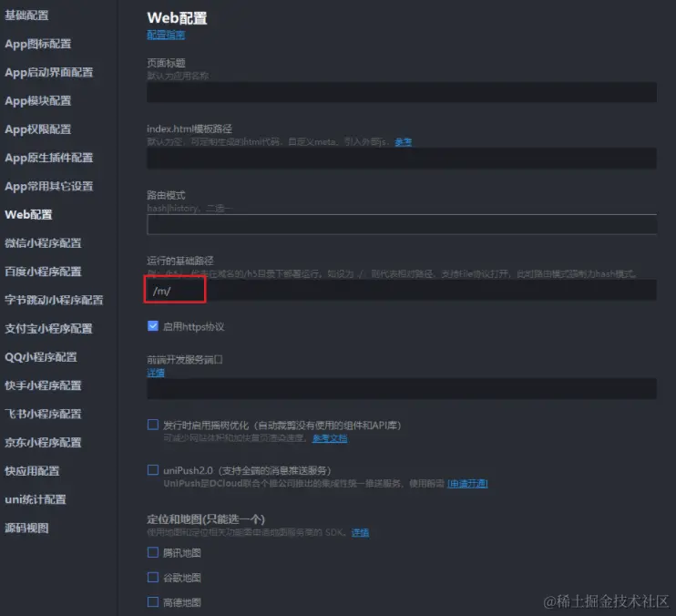Open the 路由模式 selection field
This screenshot has width=676, height=616.
pos(402,224)
